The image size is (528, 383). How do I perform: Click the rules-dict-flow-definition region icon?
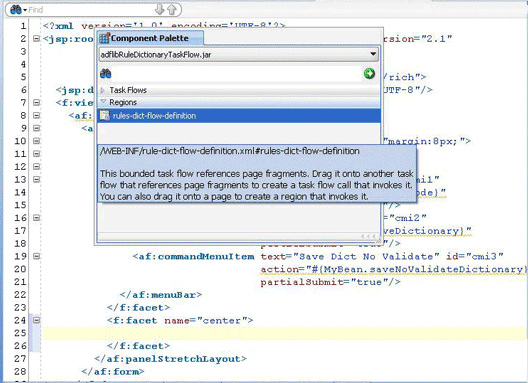(x=105, y=116)
